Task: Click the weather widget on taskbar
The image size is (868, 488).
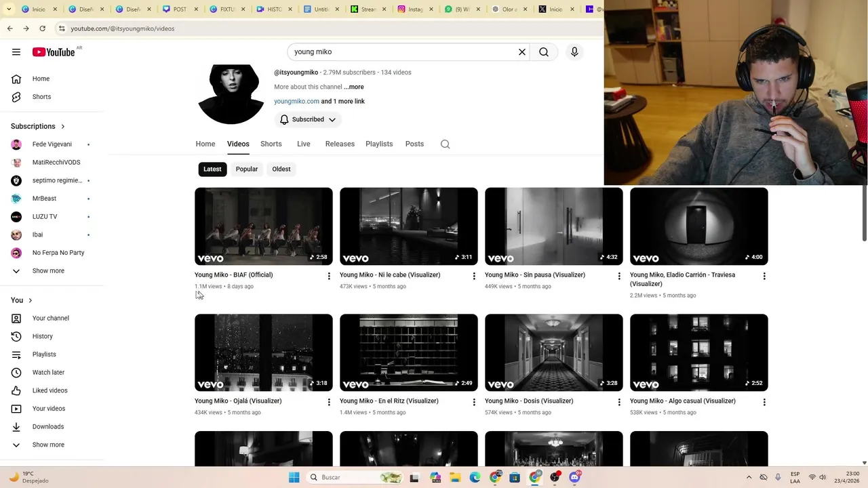Action: 28,477
